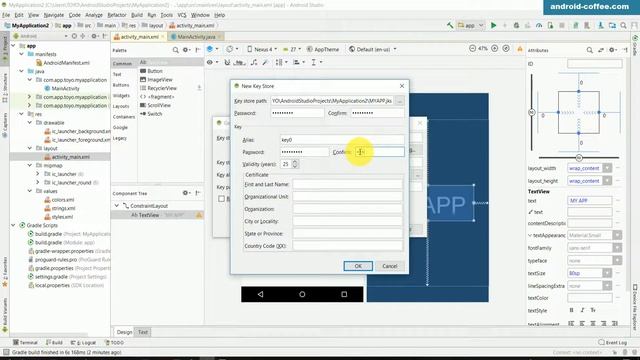This screenshot has width=640, height=360.
Task: Open the Terminal tool window
Action: tap(25, 342)
